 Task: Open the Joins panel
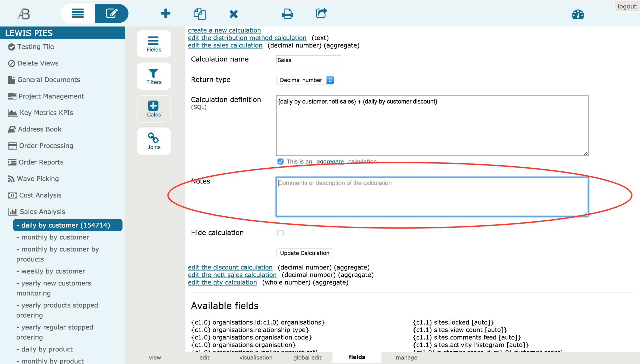[x=154, y=141]
